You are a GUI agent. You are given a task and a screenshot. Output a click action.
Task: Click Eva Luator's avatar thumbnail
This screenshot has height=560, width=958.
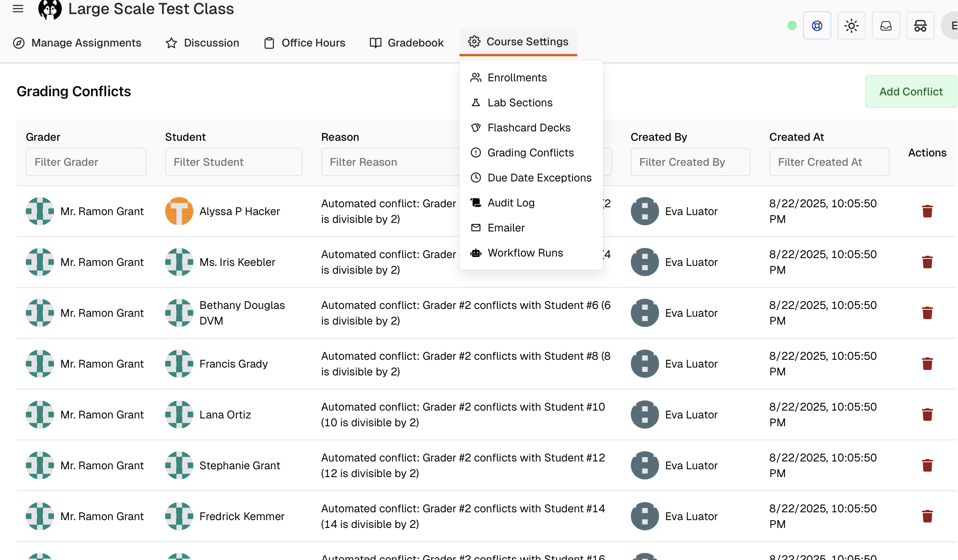[x=644, y=211]
